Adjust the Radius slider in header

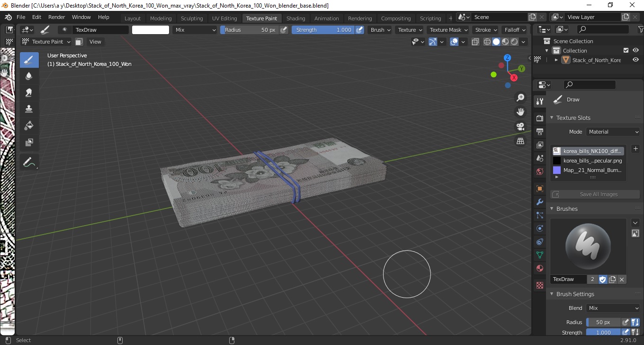coord(249,30)
